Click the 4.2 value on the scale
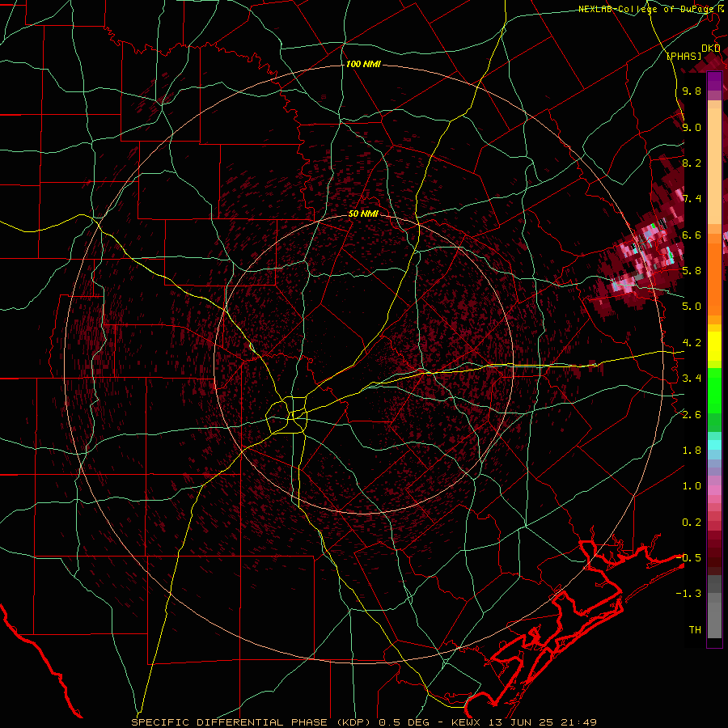 tap(692, 343)
